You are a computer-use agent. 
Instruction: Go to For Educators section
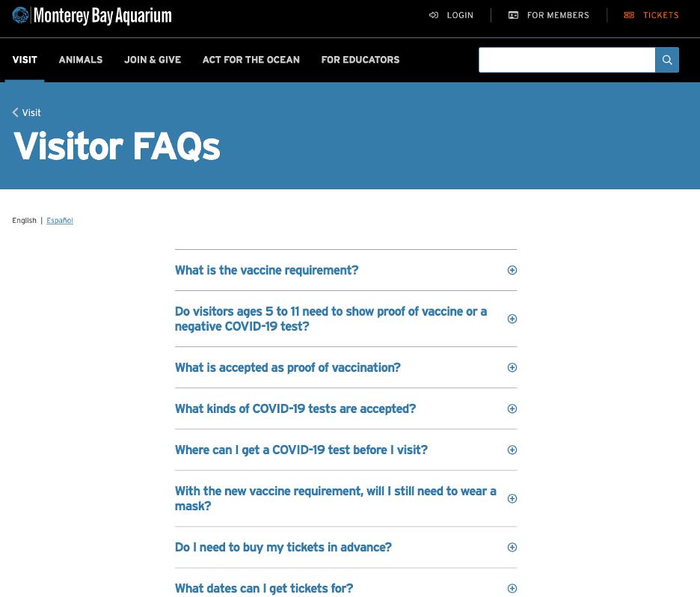coord(360,60)
